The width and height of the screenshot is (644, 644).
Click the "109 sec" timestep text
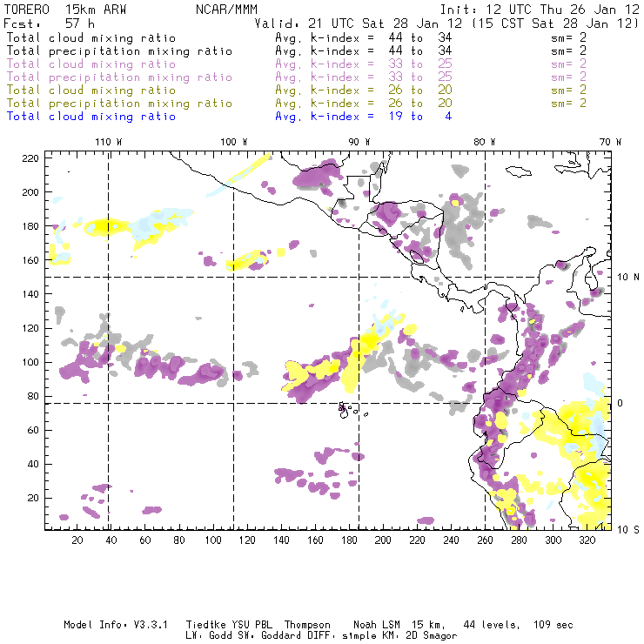point(553,625)
